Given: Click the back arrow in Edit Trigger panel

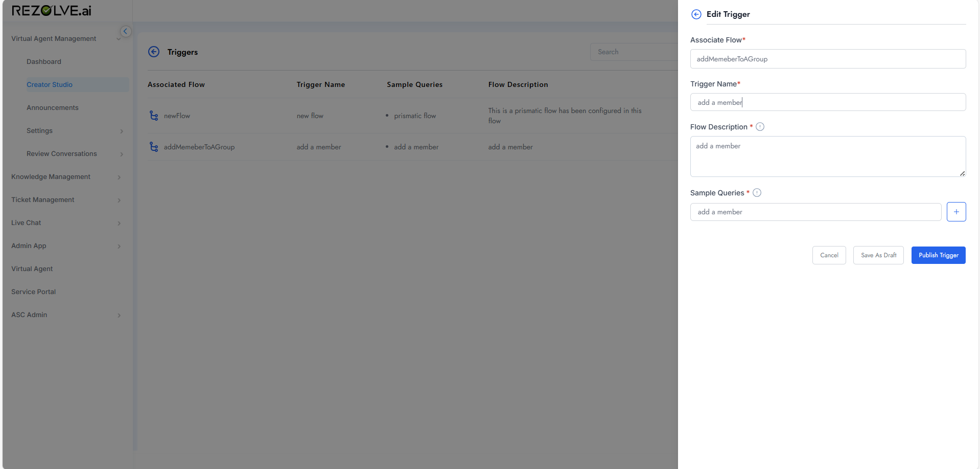Looking at the screenshot, I should click(696, 14).
